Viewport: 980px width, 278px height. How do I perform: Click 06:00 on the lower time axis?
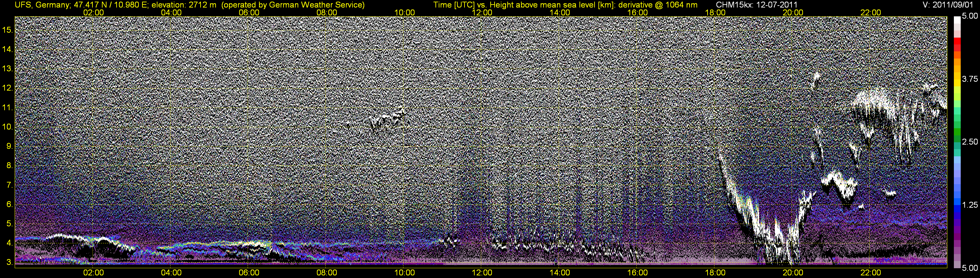(249, 273)
